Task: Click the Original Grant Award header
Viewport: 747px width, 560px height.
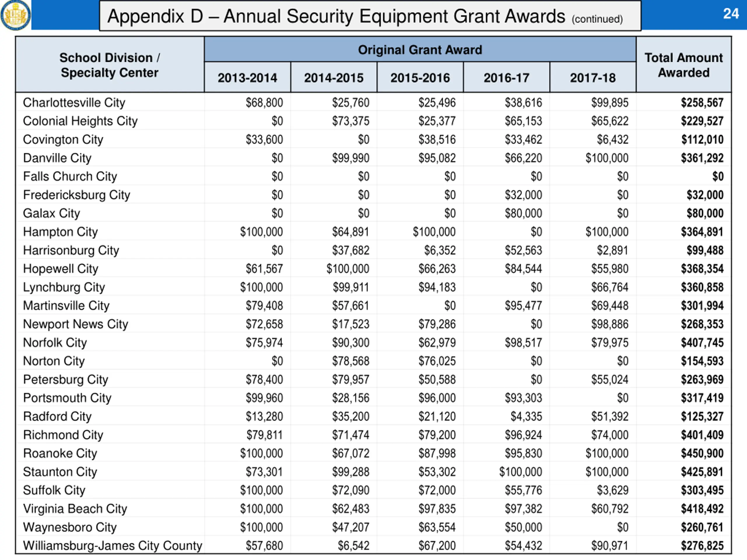Action: tap(420, 50)
